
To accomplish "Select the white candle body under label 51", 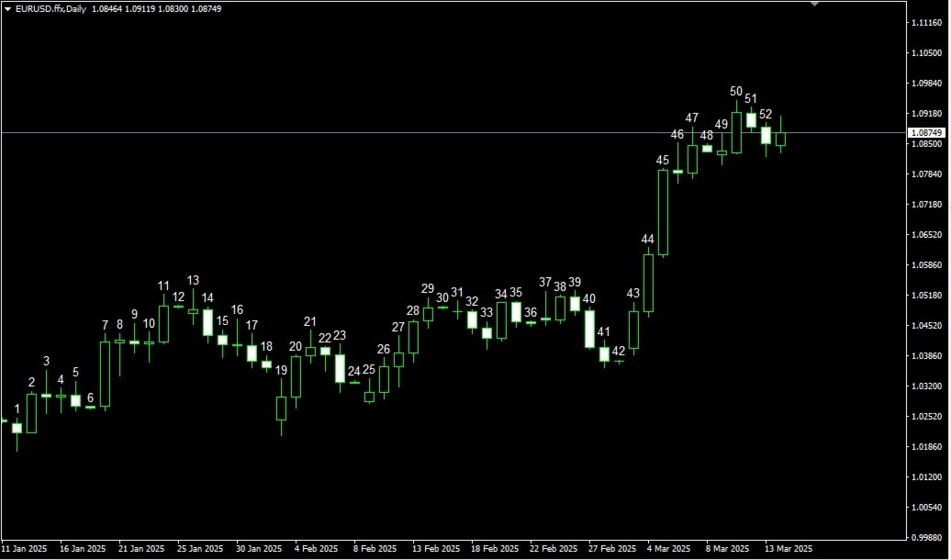I will point(751,120).
